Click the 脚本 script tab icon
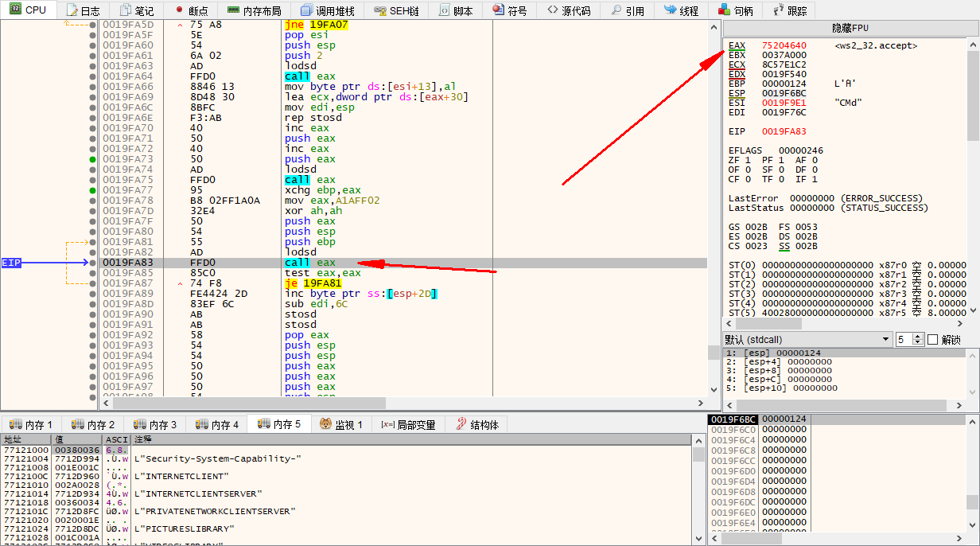This screenshot has width=980, height=546. click(x=445, y=10)
